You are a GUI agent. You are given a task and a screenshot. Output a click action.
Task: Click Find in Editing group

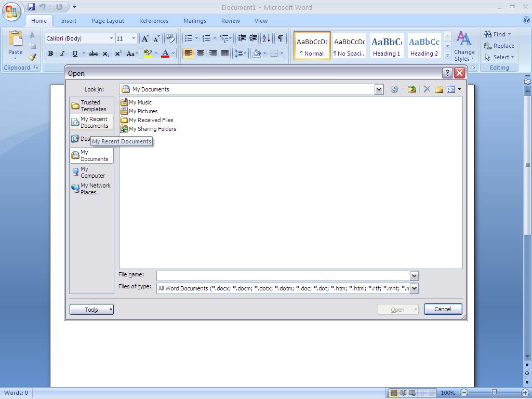497,34
